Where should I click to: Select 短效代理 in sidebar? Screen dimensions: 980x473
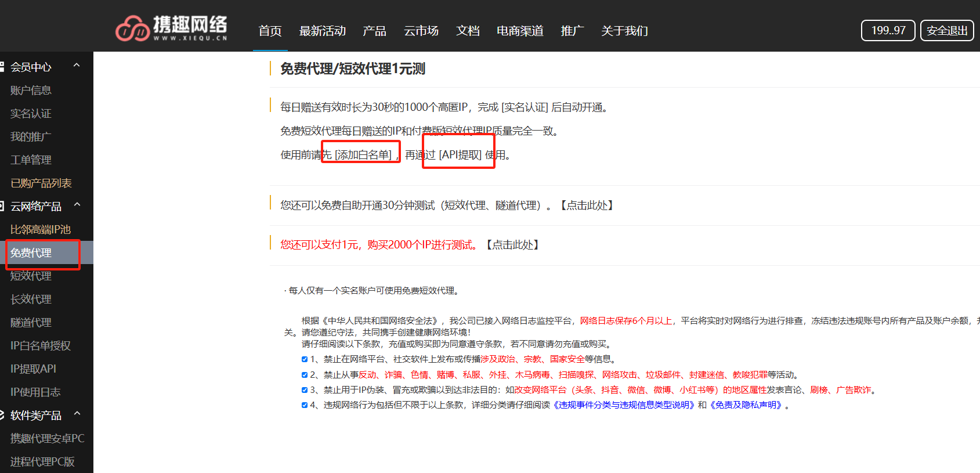31,276
